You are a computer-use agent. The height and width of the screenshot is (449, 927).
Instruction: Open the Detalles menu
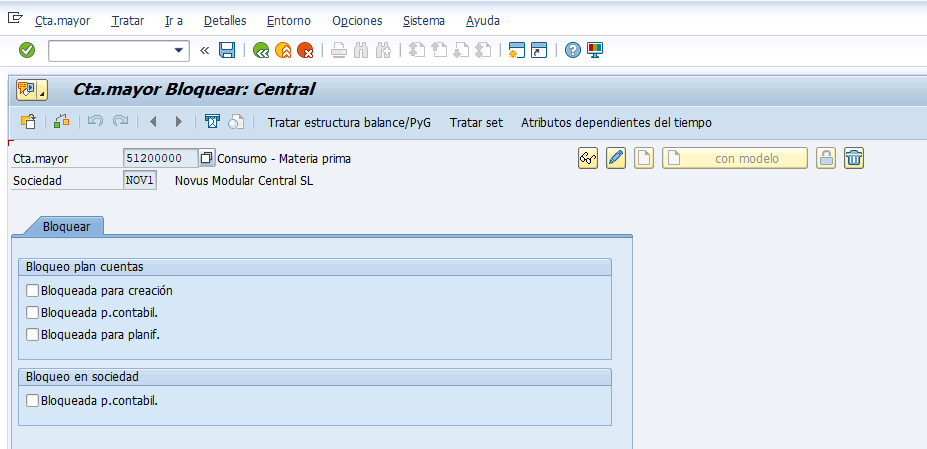[x=225, y=21]
